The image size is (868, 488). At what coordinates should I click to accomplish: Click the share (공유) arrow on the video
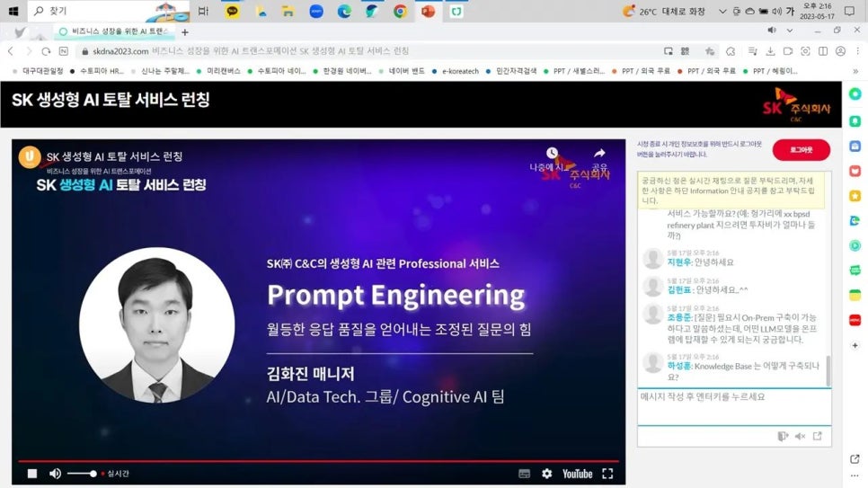pos(599,153)
